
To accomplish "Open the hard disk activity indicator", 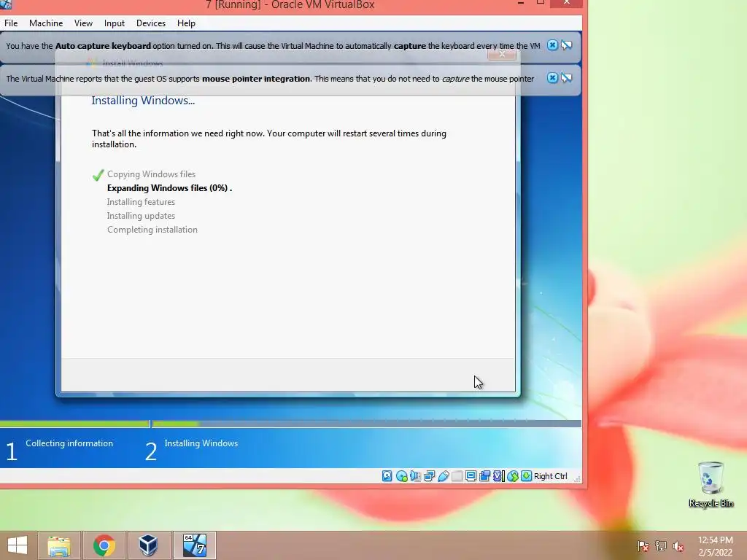I will click(387, 475).
